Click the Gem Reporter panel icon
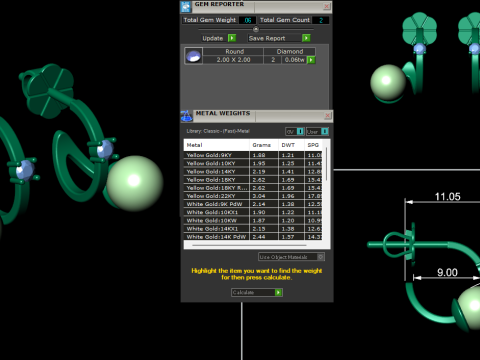This screenshot has width=480, height=360. pos(186,6)
